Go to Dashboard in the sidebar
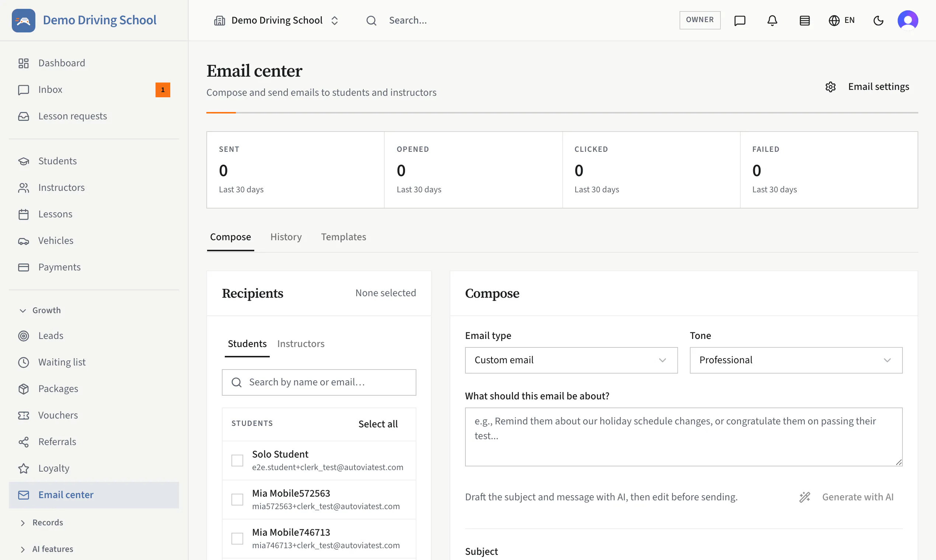Screen dimensions: 936x560 point(94,63)
